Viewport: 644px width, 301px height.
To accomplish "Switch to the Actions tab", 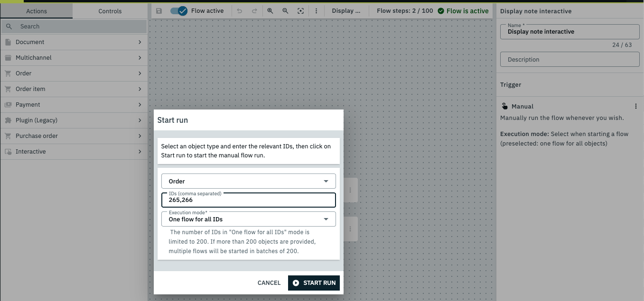I will [x=37, y=11].
